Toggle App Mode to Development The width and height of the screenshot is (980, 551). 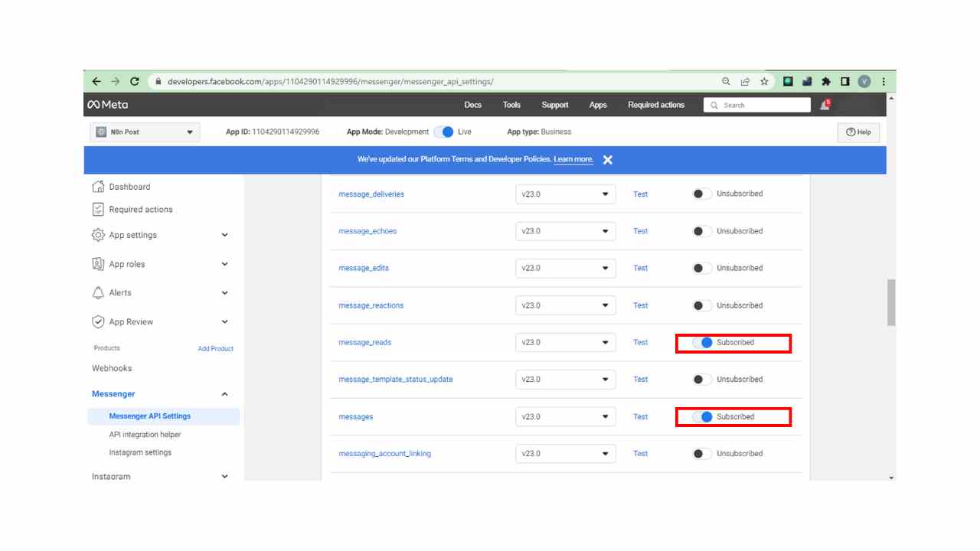443,132
